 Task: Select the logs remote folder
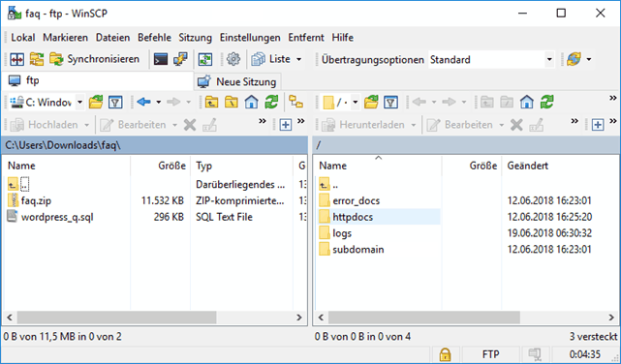(x=335, y=233)
